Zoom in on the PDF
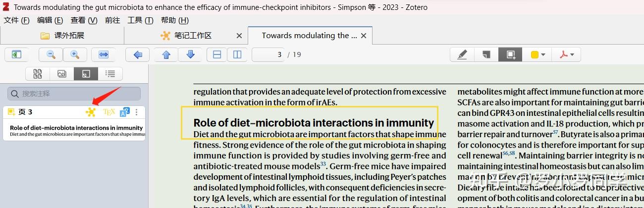This screenshot has height=208, width=644. 75,54
